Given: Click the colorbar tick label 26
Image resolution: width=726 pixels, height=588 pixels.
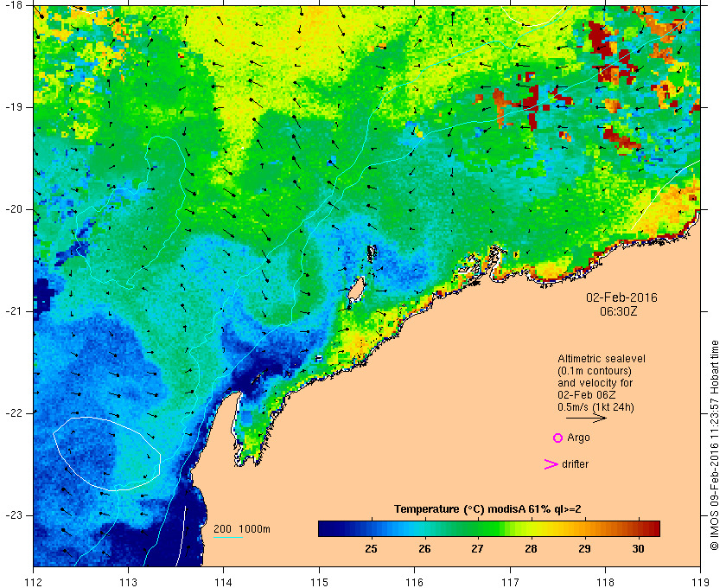Looking at the screenshot, I should (x=424, y=549).
